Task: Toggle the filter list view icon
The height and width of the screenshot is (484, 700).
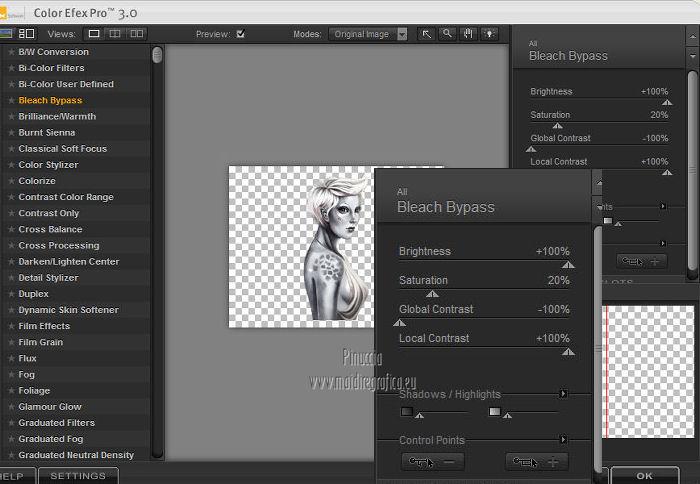Action: point(26,33)
